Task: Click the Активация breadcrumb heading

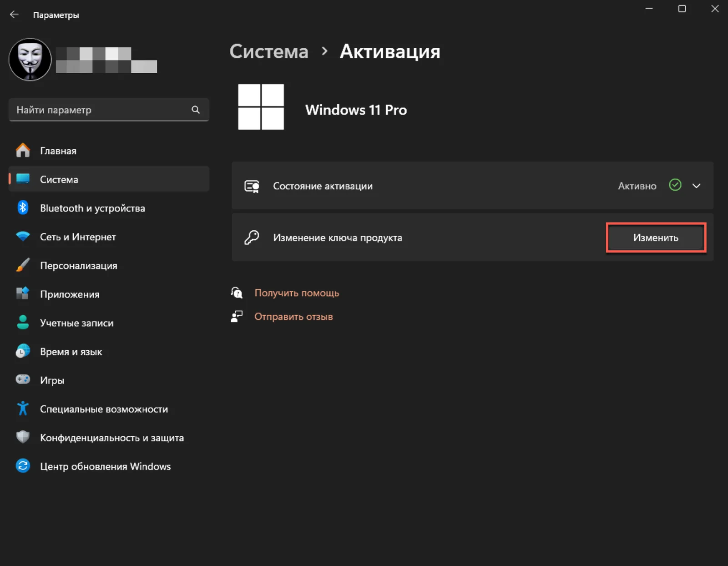Action: tap(390, 51)
